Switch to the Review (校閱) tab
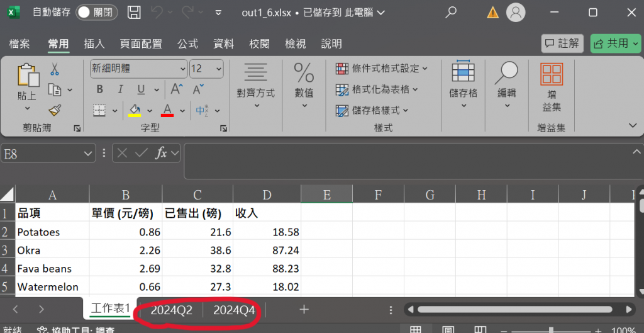This screenshot has width=644, height=333. coord(259,43)
